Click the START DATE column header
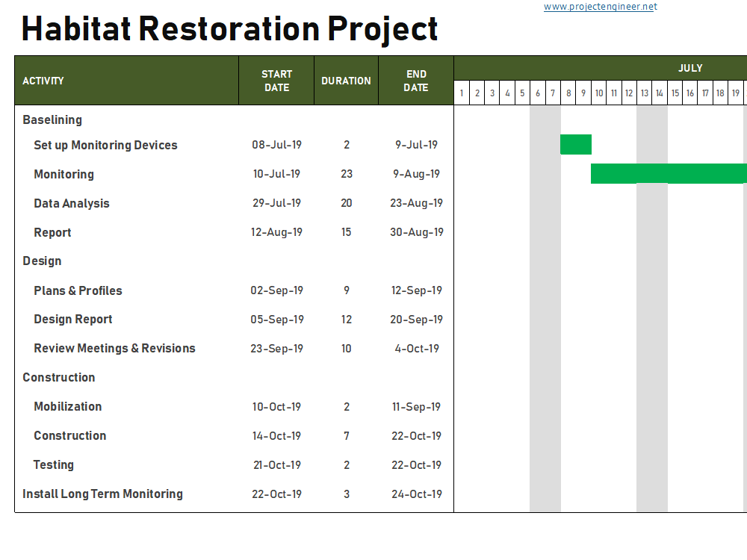 click(277, 81)
